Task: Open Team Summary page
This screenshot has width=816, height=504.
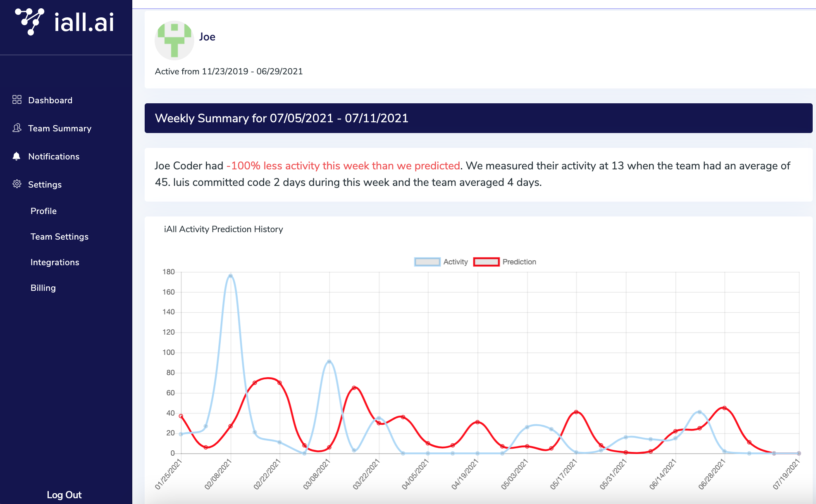Action: point(60,128)
